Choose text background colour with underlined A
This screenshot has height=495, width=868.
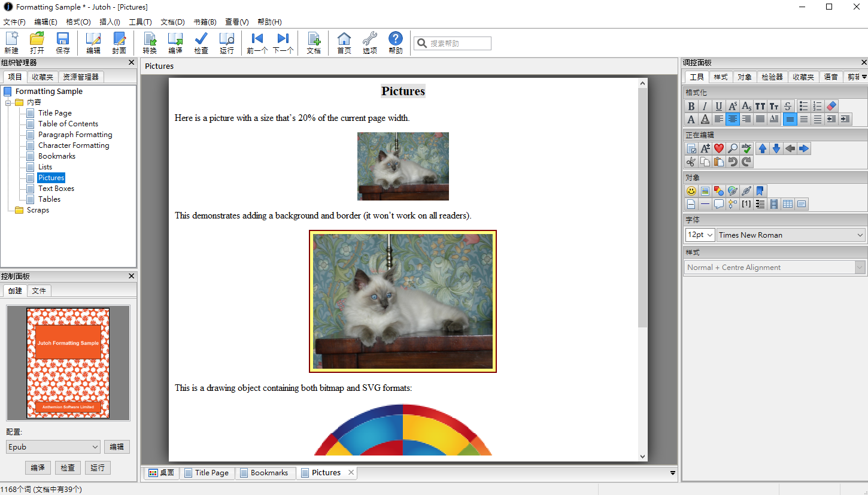(x=705, y=119)
